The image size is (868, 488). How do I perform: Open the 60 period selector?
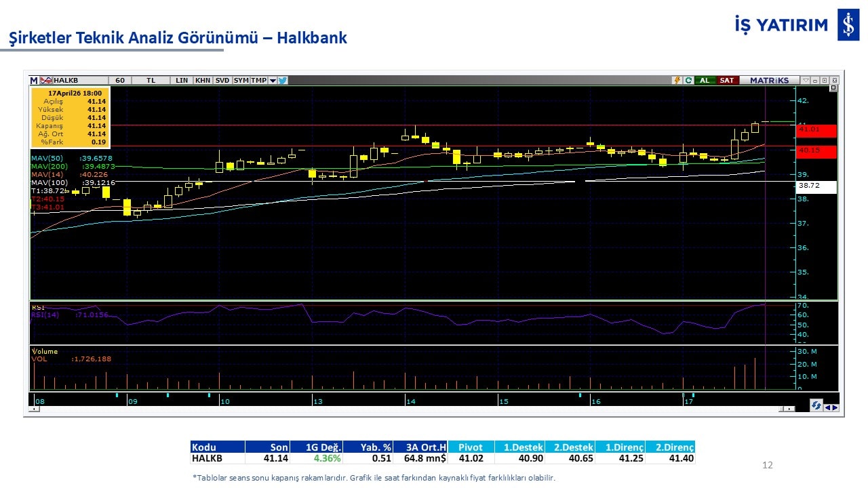(x=119, y=80)
